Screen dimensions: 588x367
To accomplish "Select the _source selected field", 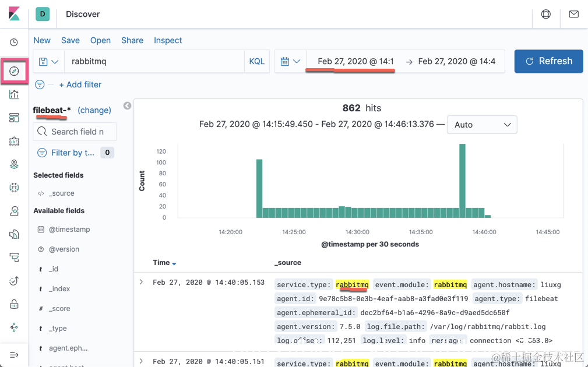I will pos(62,193).
